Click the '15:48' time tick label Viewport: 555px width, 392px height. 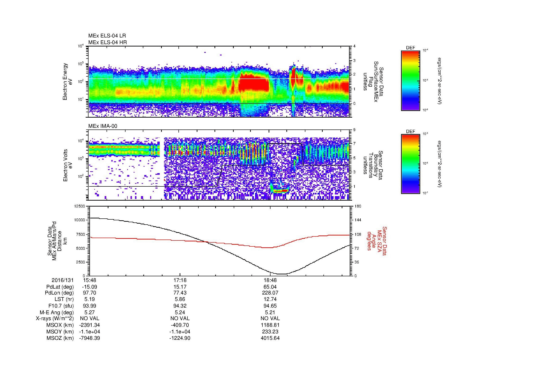tap(89, 280)
